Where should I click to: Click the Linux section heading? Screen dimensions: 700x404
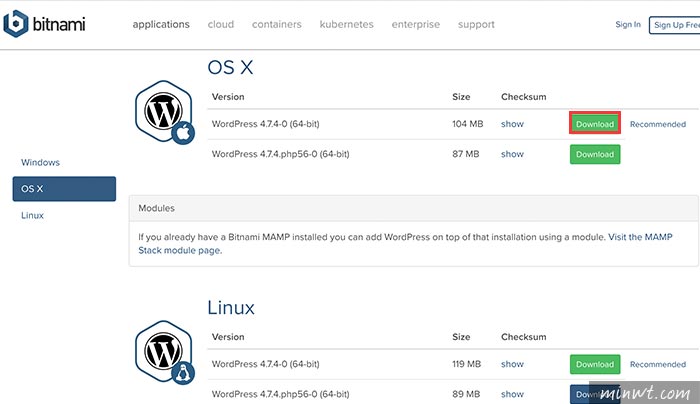231,308
